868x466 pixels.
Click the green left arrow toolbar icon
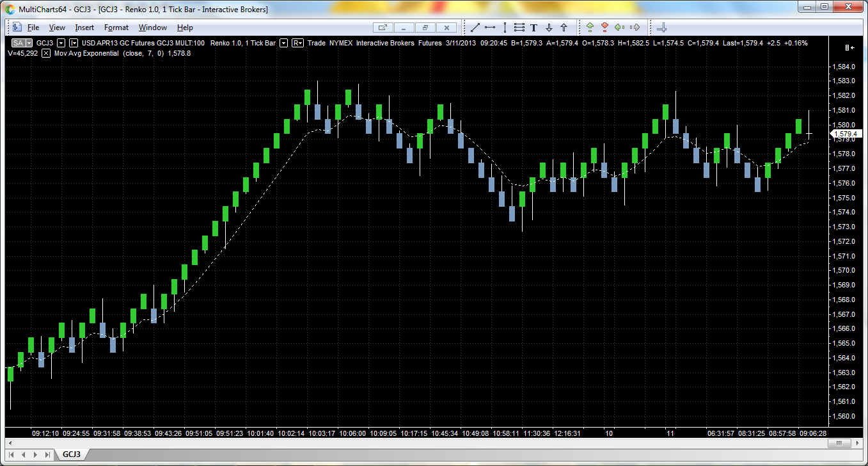[x=619, y=28]
